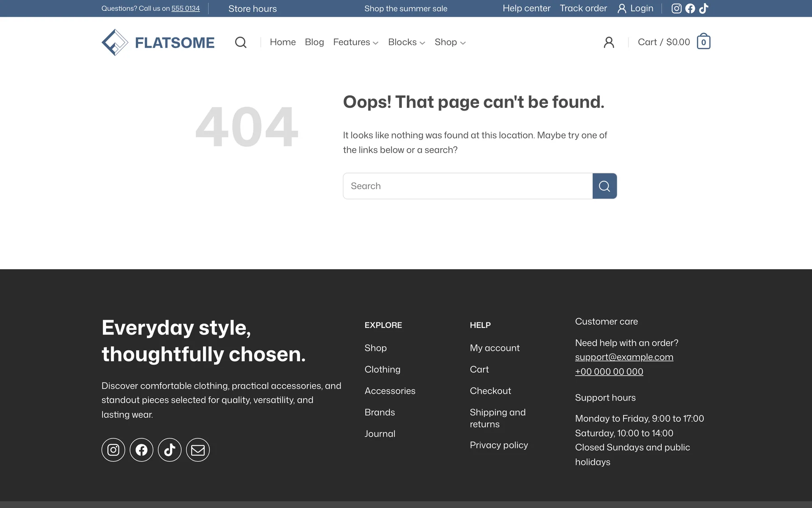Expand the Shop menu dropdown
This screenshot has height=508, width=812.
[x=450, y=42]
